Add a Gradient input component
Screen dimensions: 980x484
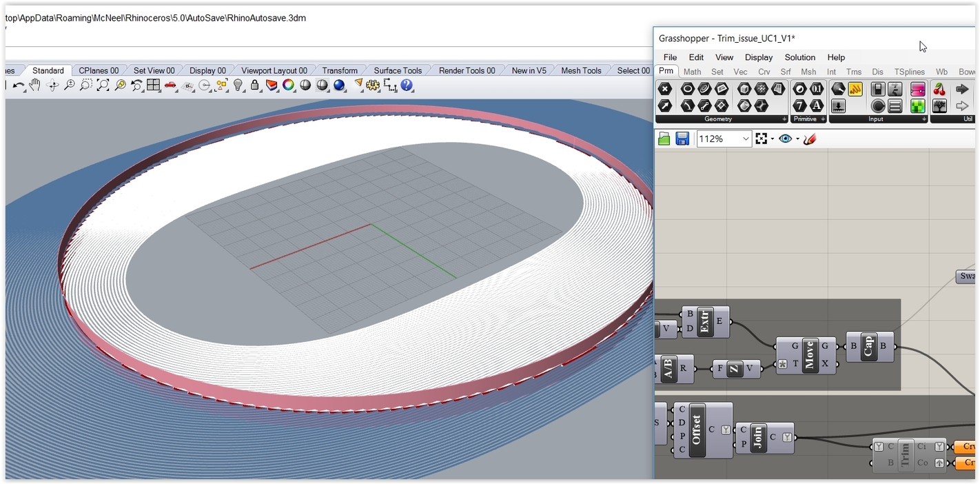(x=918, y=89)
